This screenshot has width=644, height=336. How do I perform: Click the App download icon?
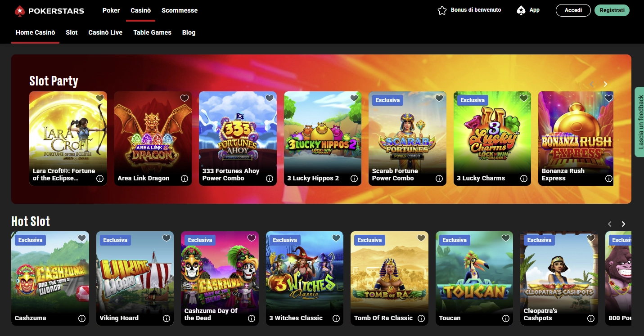point(521,9)
